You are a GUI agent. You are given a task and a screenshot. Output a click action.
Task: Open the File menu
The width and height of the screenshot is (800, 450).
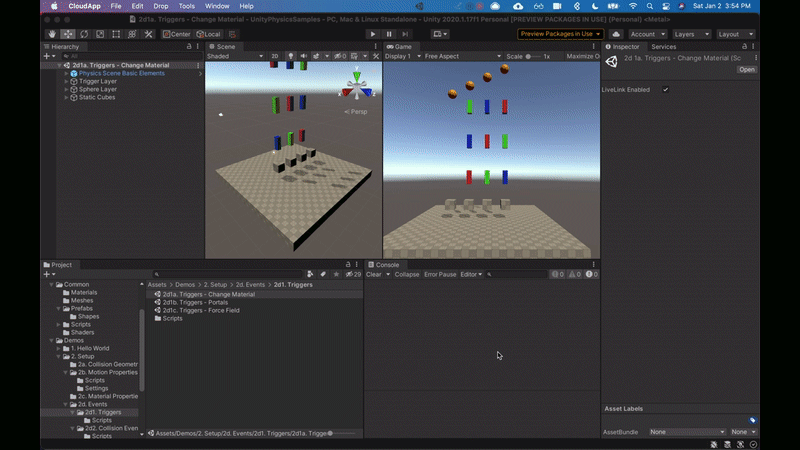point(116,6)
